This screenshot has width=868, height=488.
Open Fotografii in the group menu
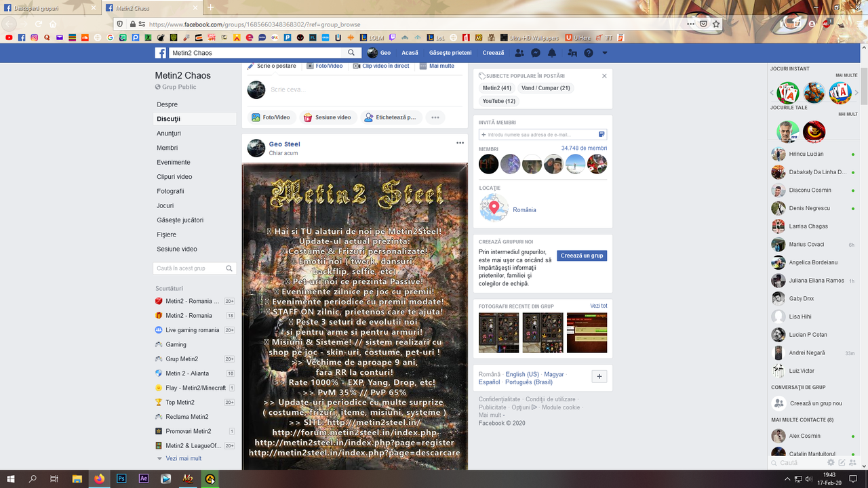pos(170,191)
